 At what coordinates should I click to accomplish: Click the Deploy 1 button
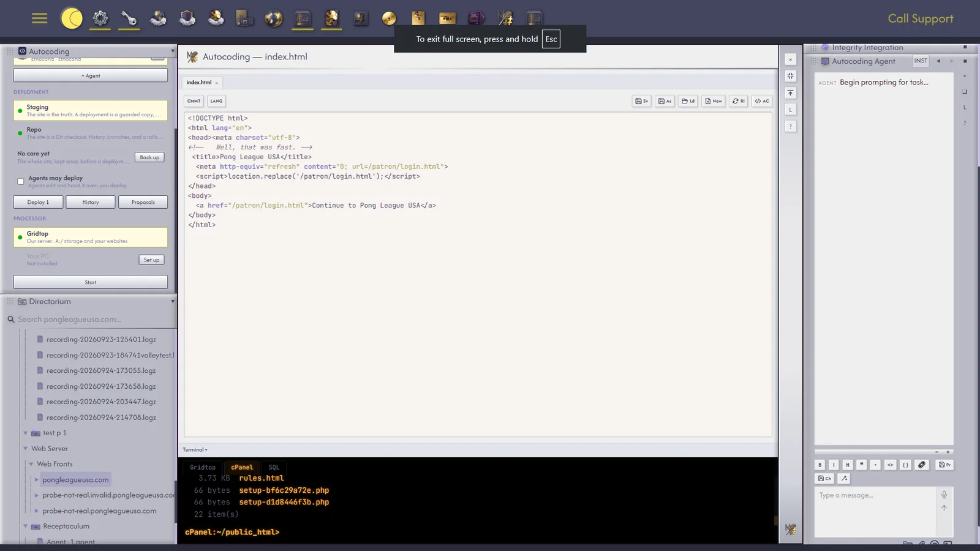pyautogui.click(x=38, y=202)
